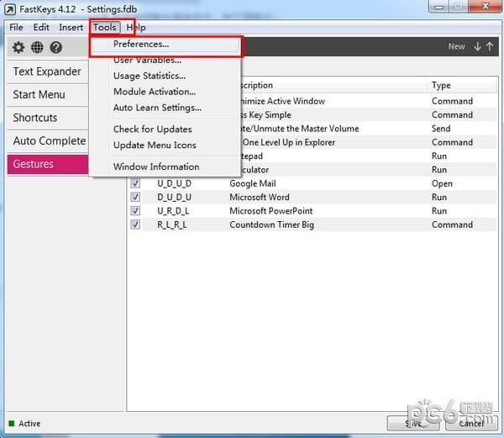The height and width of the screenshot is (438, 504).
Task: Open the help question mark icon
Action: [55, 48]
